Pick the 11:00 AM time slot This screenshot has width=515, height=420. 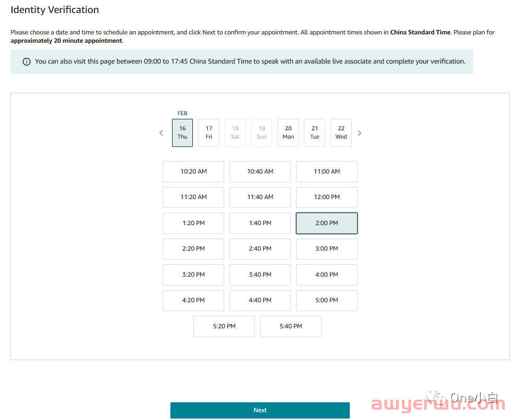click(x=327, y=171)
